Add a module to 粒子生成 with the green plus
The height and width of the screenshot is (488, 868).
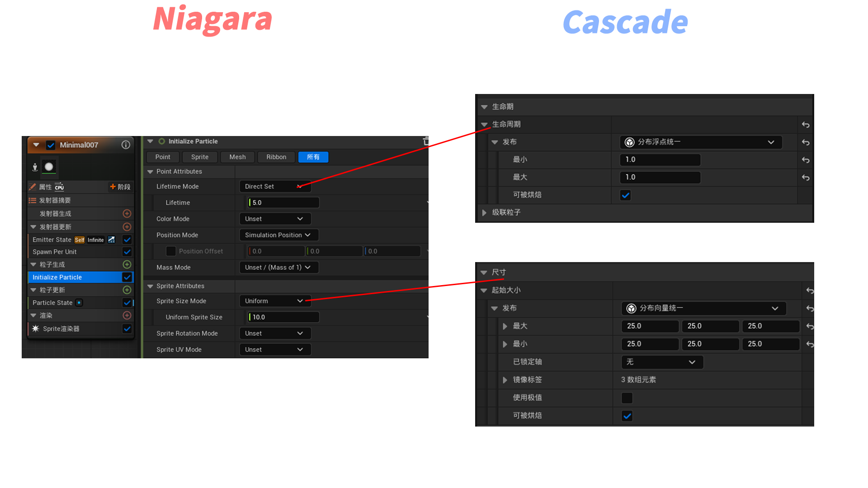[x=127, y=264]
